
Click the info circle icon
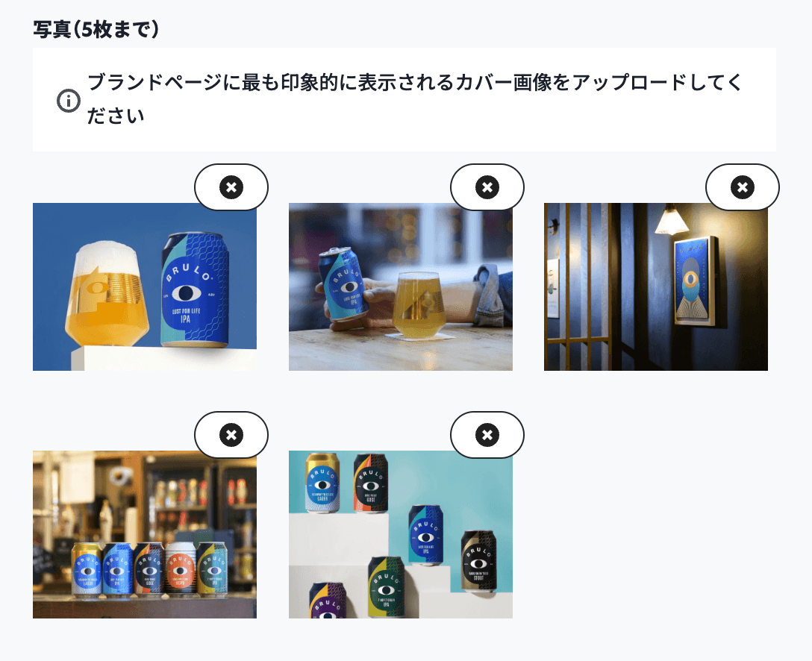click(69, 101)
